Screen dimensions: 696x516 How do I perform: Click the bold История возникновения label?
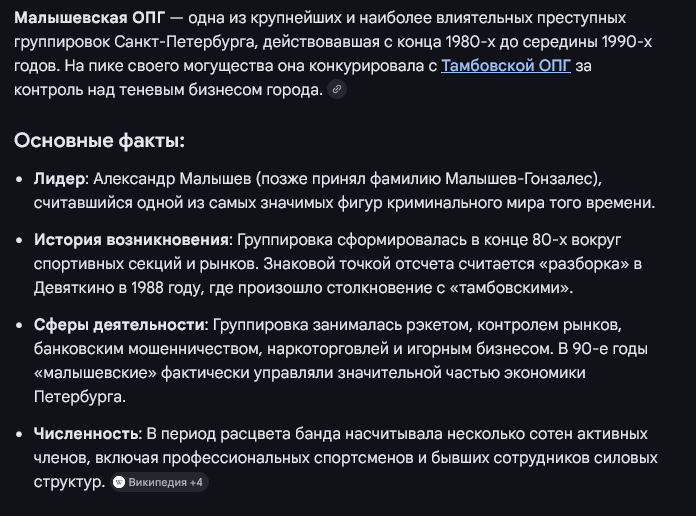(132, 240)
